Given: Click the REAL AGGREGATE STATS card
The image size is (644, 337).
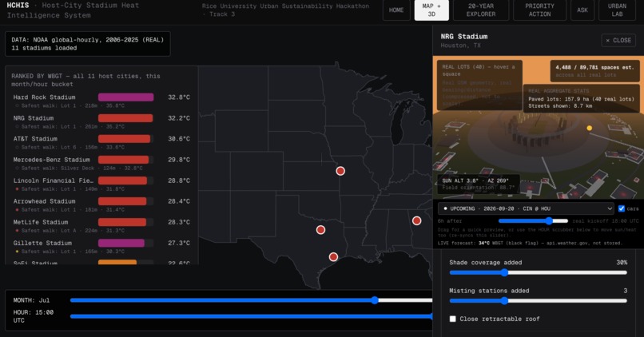Looking at the screenshot, I should coord(581,98).
